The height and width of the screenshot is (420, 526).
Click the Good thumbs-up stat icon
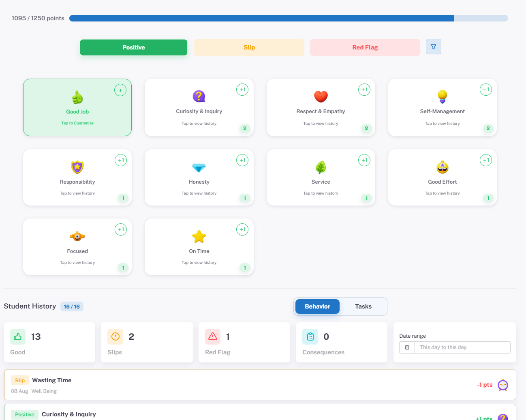(18, 336)
